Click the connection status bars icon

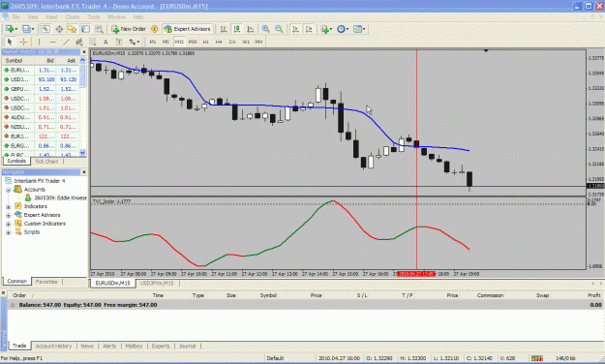pyautogui.click(x=536, y=358)
